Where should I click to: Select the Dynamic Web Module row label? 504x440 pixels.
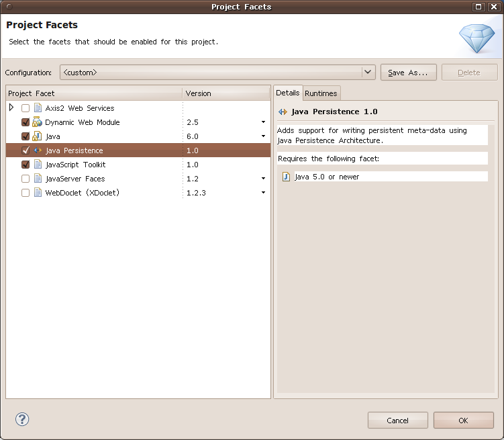coord(83,122)
